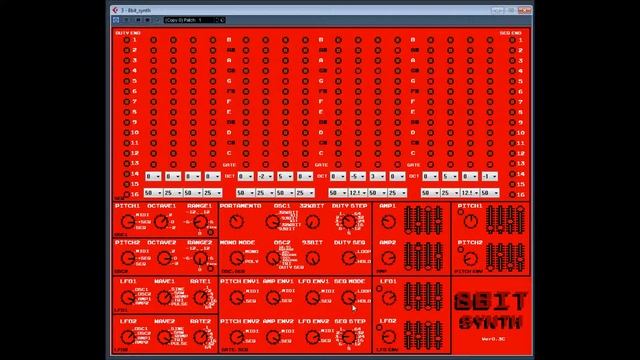Toggle the small button under the LFO2 envelope label
The image size is (640, 360).
click(x=379, y=328)
